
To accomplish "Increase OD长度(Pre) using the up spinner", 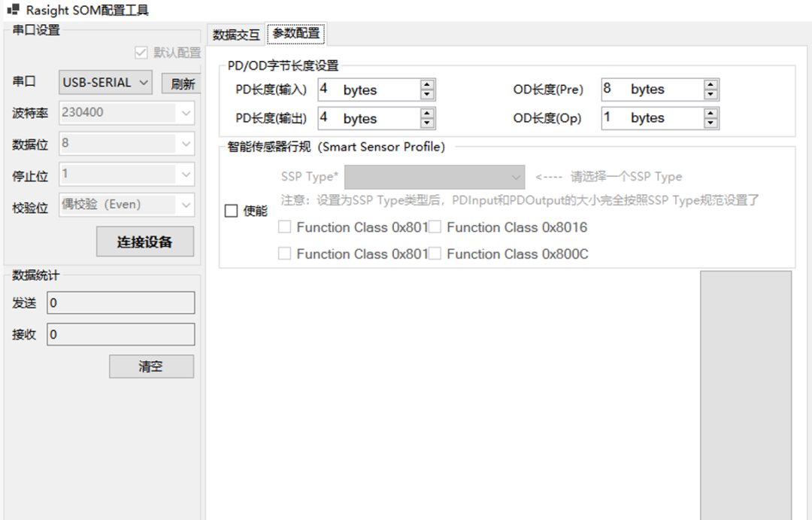I will (710, 85).
